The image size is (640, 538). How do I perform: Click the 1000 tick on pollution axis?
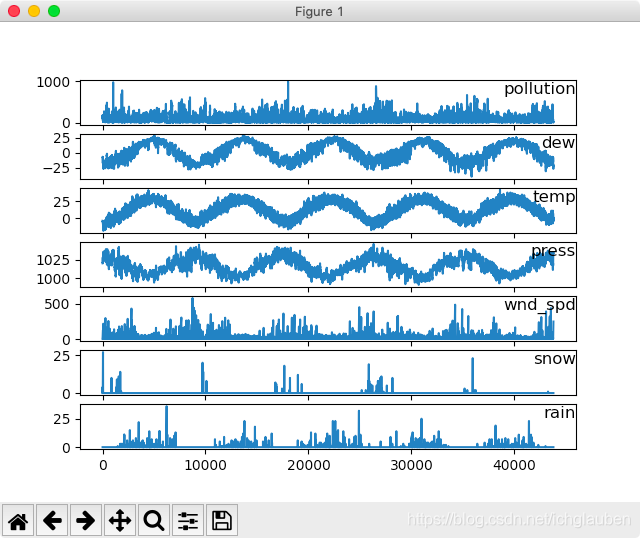click(53, 82)
